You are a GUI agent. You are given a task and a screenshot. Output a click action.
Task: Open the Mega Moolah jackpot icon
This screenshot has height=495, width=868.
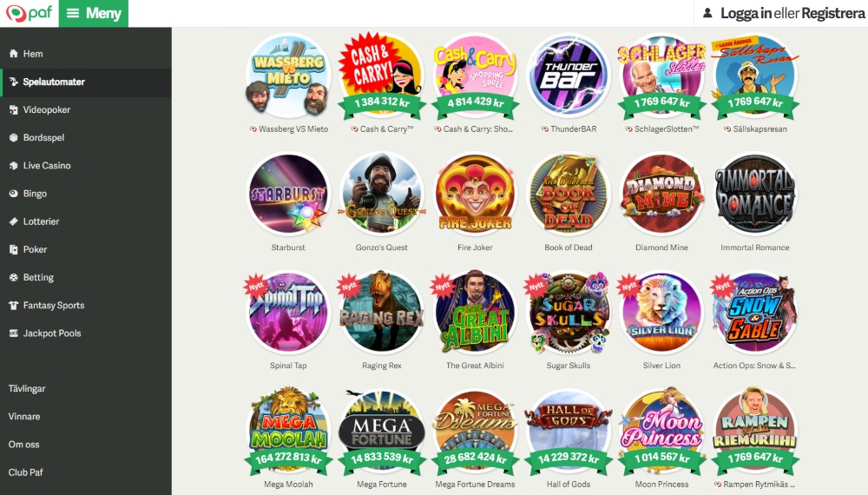tap(288, 431)
